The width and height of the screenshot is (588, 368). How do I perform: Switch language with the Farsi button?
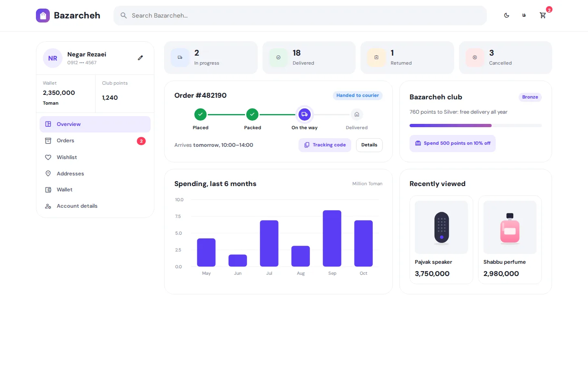point(524,16)
